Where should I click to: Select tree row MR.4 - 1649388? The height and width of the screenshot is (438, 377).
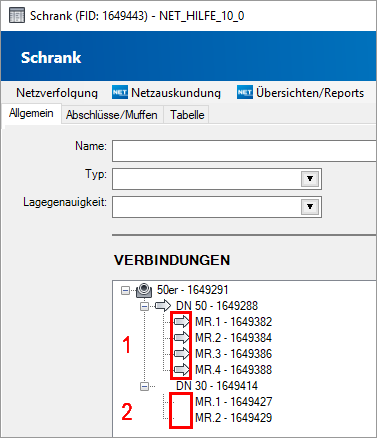pos(234,370)
